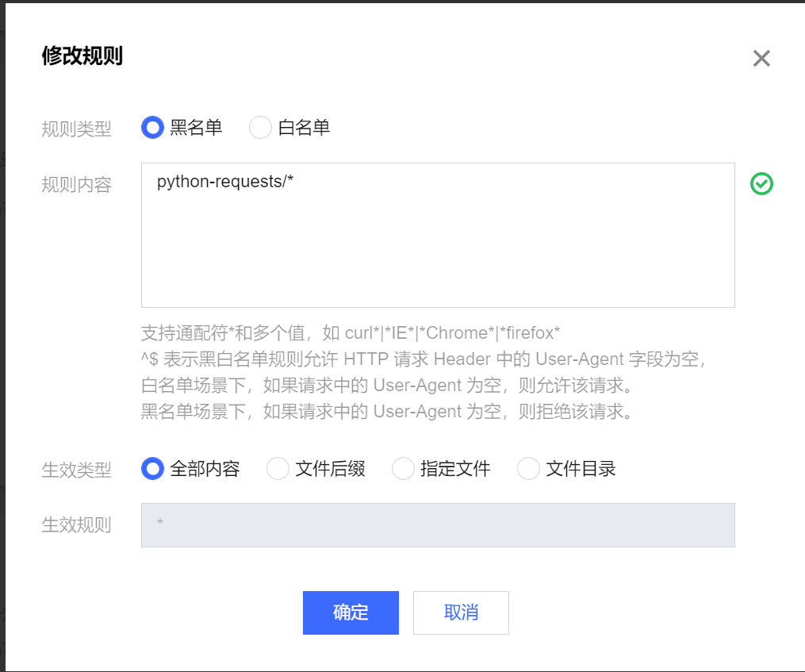
Task: Click the python-requests/* text in rule content
Action: point(225,182)
